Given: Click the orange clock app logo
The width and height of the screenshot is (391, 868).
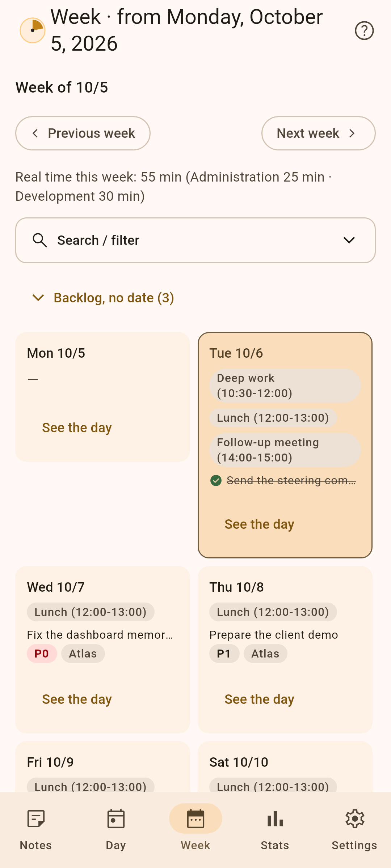Looking at the screenshot, I should (33, 30).
